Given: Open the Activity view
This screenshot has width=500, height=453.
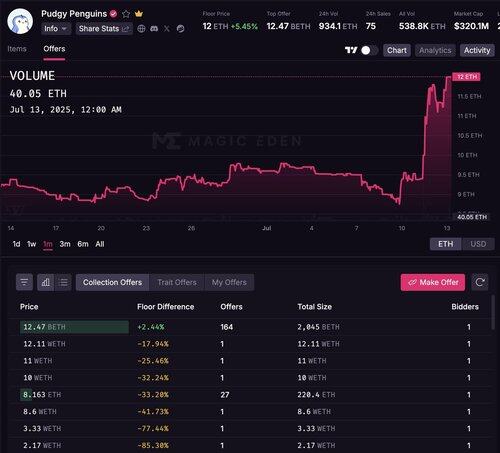Looking at the screenshot, I should (x=477, y=50).
